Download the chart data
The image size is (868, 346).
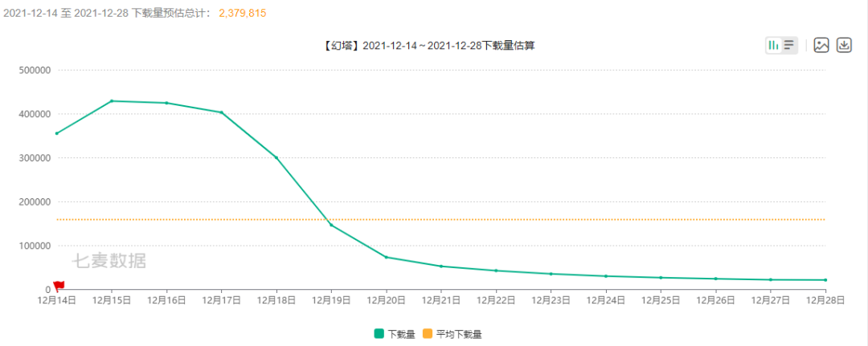pos(844,45)
